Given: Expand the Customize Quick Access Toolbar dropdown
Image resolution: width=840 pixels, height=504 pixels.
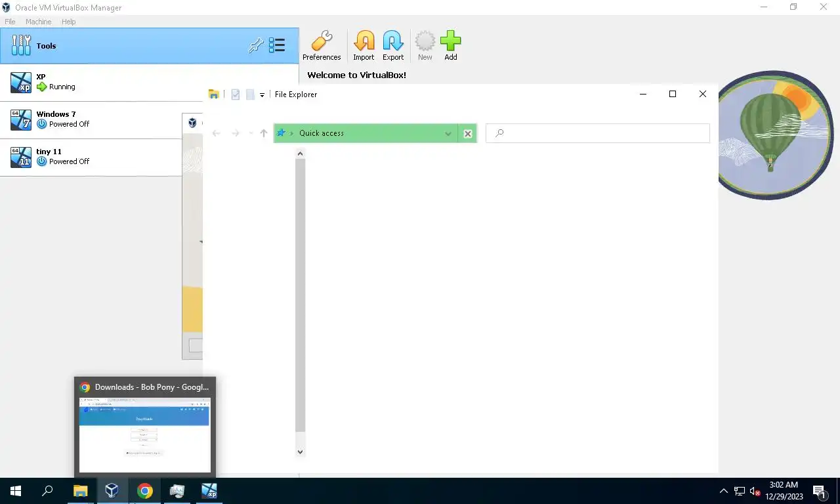Looking at the screenshot, I should click(262, 94).
